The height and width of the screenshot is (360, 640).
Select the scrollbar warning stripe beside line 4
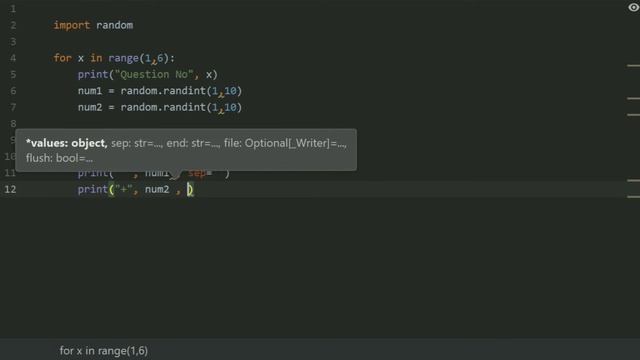point(633,65)
